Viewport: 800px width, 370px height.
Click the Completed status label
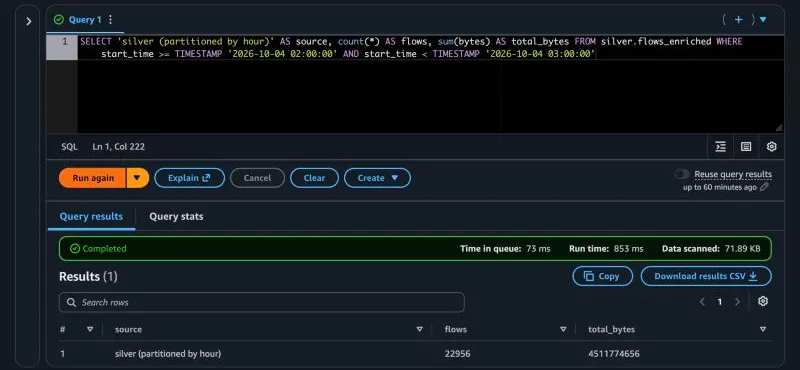click(98, 249)
